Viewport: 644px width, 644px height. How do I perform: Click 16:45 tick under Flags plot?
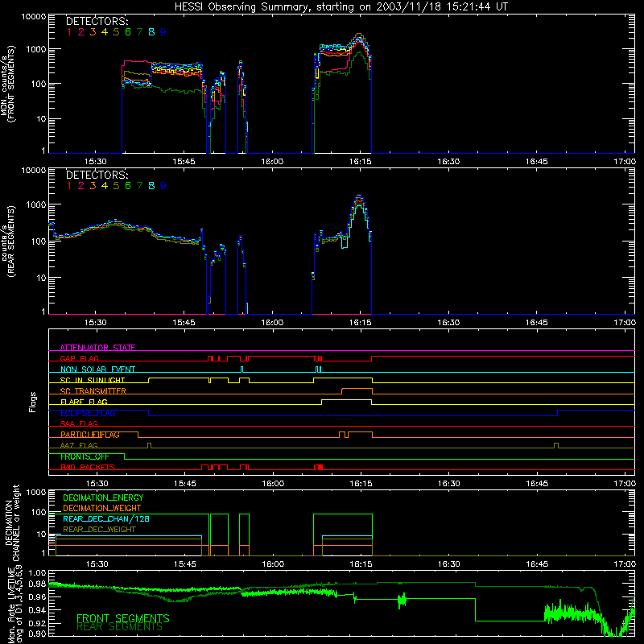tap(537, 484)
